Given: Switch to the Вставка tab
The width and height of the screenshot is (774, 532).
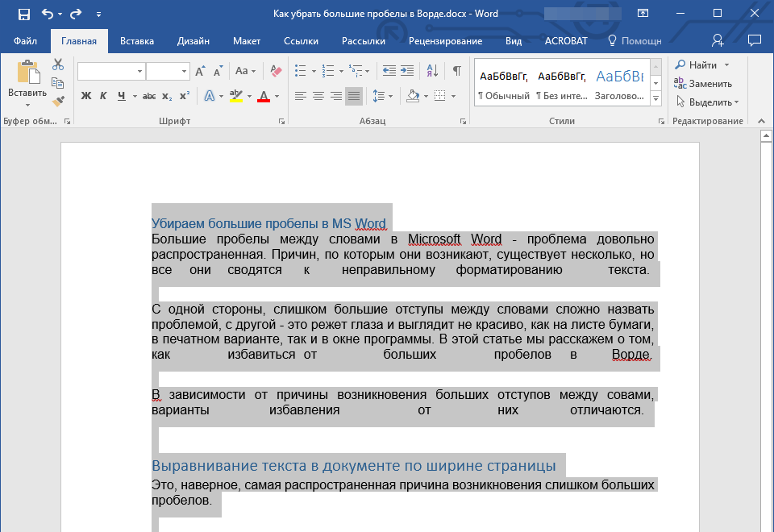Looking at the screenshot, I should click(137, 41).
